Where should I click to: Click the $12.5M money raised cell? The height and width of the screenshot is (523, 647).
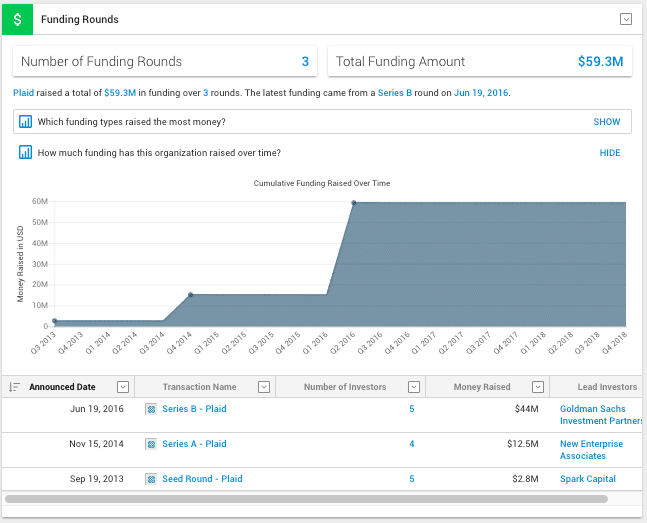click(523, 444)
